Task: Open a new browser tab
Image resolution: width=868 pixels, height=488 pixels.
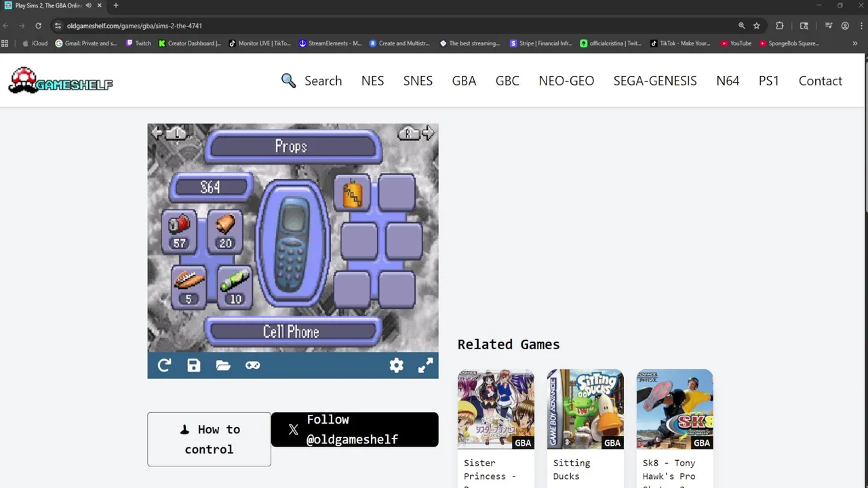Action: coord(115,5)
